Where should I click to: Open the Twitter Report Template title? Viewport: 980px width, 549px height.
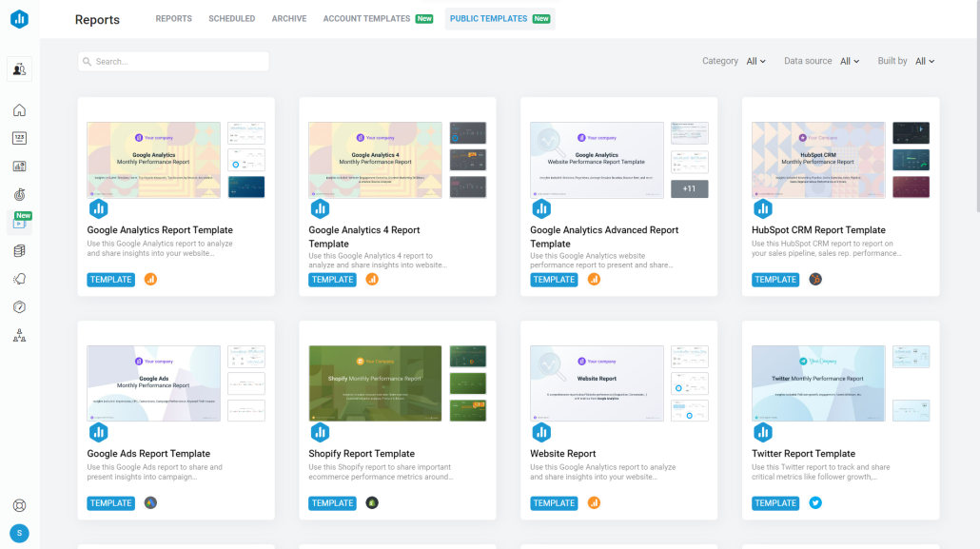803,453
